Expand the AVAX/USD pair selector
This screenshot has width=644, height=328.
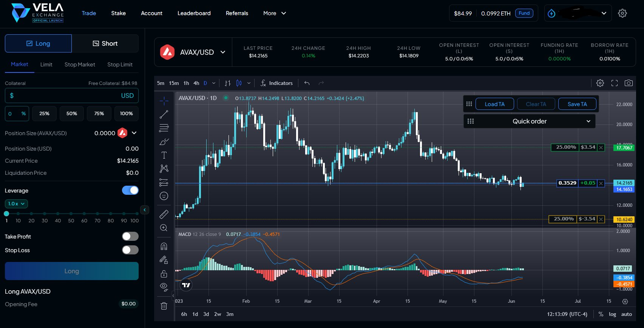click(223, 52)
